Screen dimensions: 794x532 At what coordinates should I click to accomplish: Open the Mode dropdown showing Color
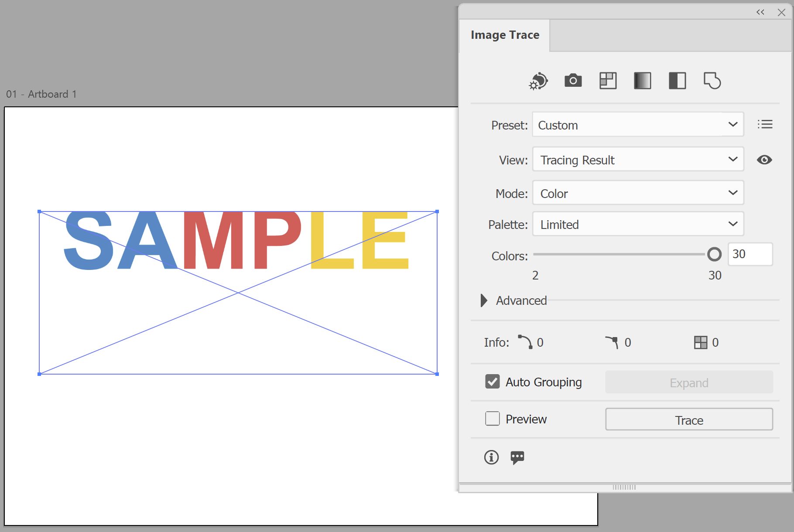638,193
